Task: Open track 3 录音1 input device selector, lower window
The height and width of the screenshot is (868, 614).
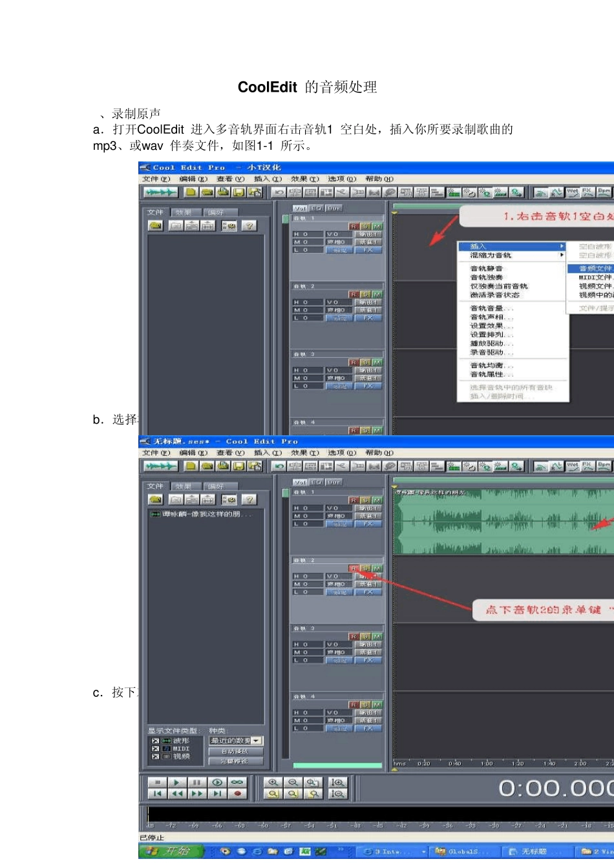Action: click(x=368, y=652)
